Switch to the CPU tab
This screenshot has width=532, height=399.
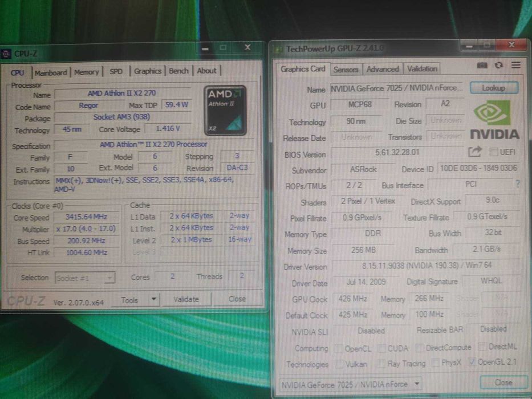(x=17, y=73)
